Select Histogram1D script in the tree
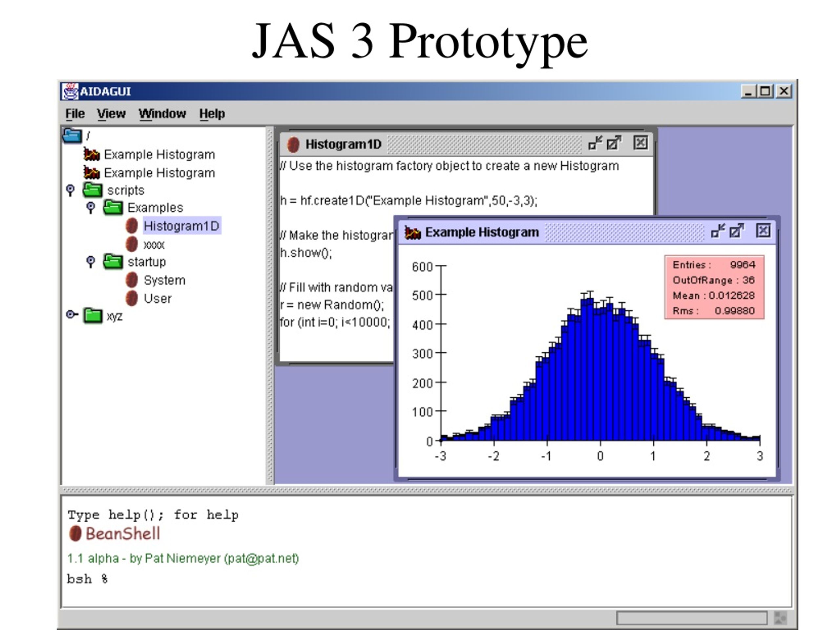Screen dimensions: 840x630 click(x=182, y=226)
